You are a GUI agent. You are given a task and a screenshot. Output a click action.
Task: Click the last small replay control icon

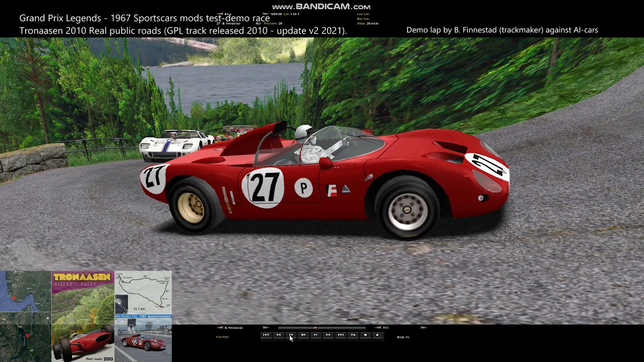[377, 335]
